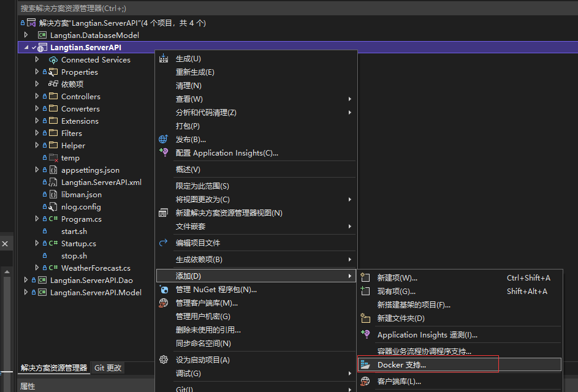The image size is (578, 392).
Task: Select the stop.sh file
Action: (74, 255)
